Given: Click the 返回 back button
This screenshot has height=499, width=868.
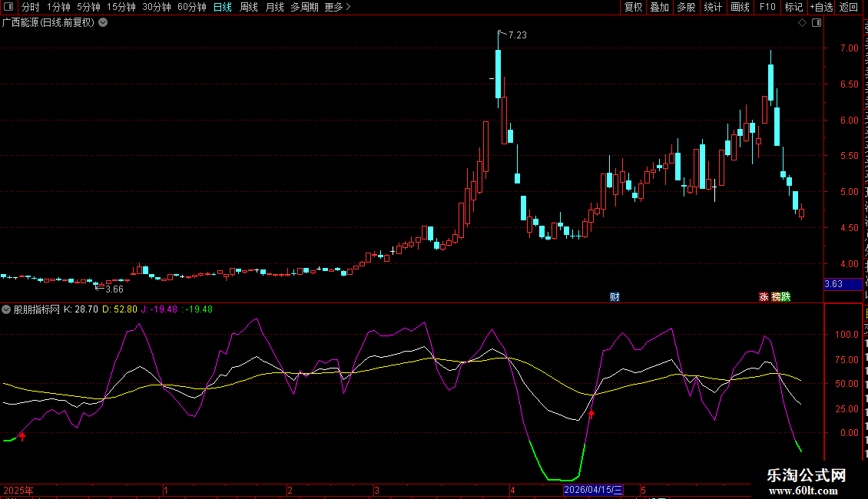Looking at the screenshot, I should pos(848,7).
